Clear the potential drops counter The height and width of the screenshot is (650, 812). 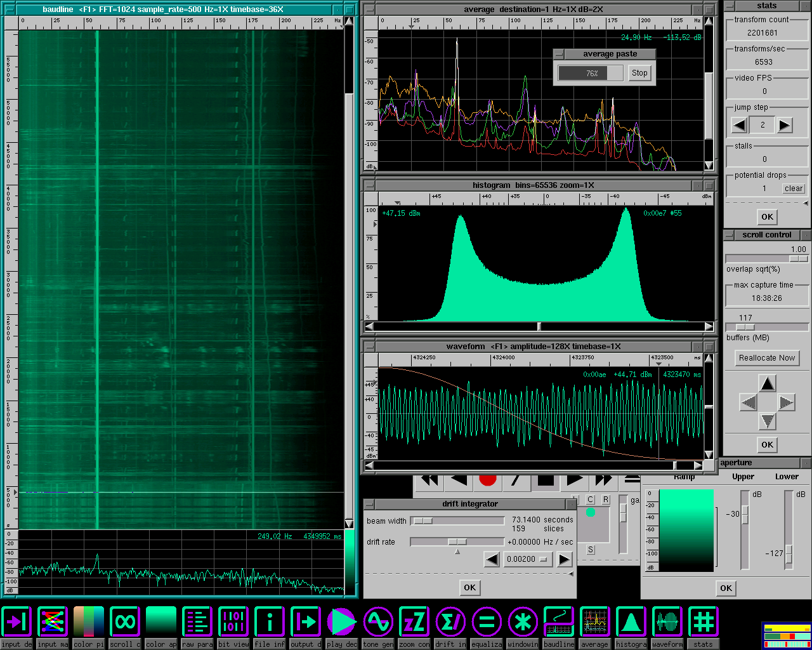point(793,189)
